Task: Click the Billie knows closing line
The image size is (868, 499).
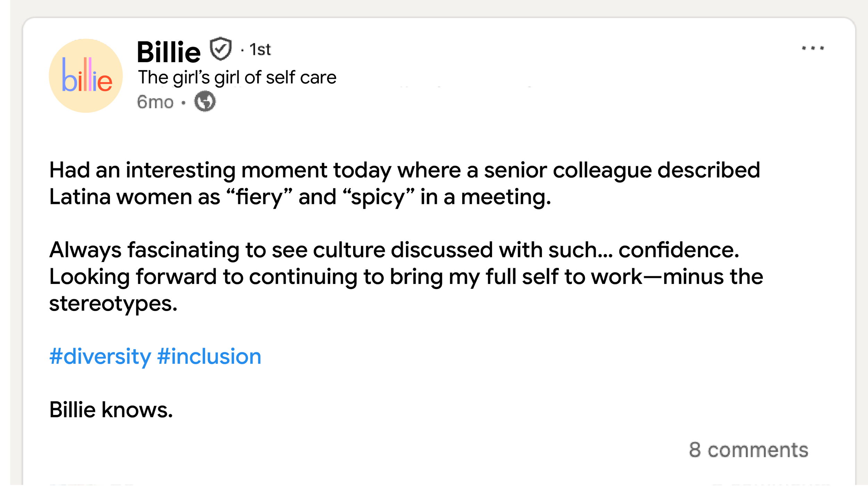Action: (111, 410)
